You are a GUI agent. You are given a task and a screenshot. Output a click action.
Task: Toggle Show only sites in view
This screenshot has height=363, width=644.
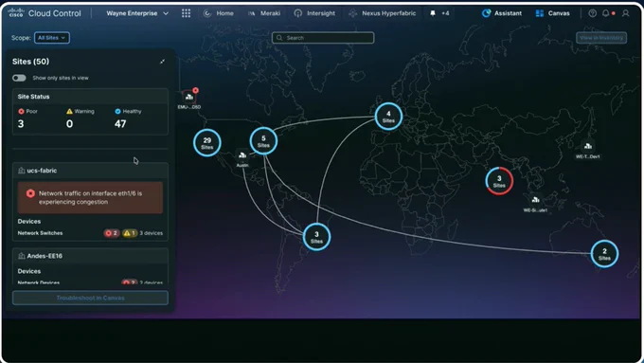pos(19,78)
